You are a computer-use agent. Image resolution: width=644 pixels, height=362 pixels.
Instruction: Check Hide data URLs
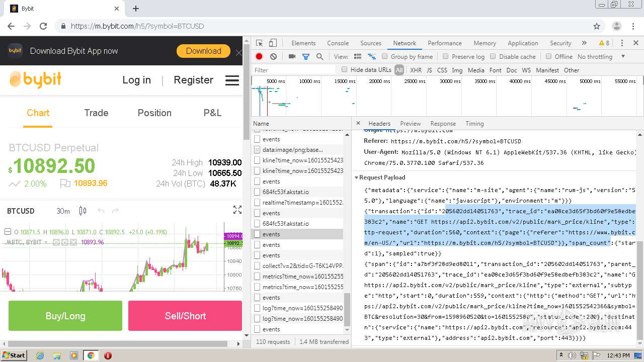(x=345, y=69)
